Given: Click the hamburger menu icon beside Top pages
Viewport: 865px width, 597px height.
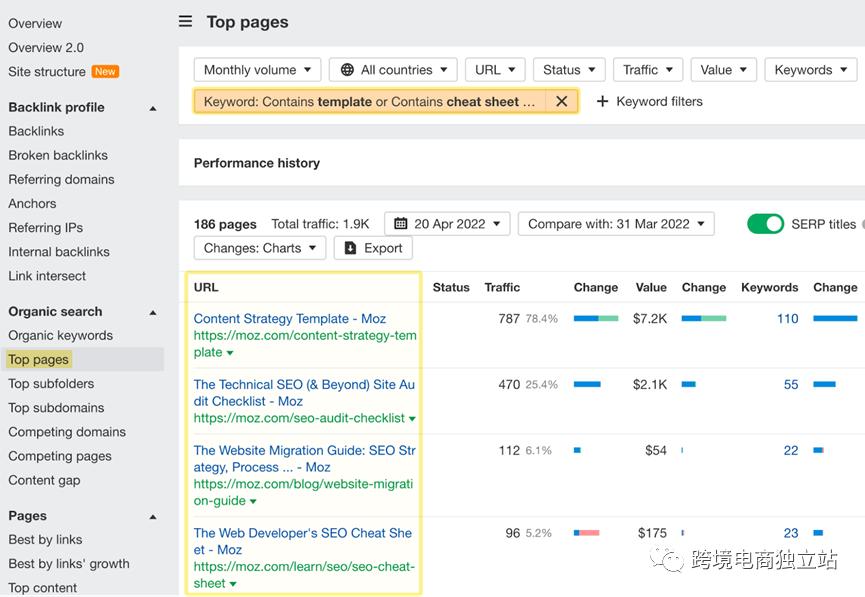Looking at the screenshot, I should point(185,22).
